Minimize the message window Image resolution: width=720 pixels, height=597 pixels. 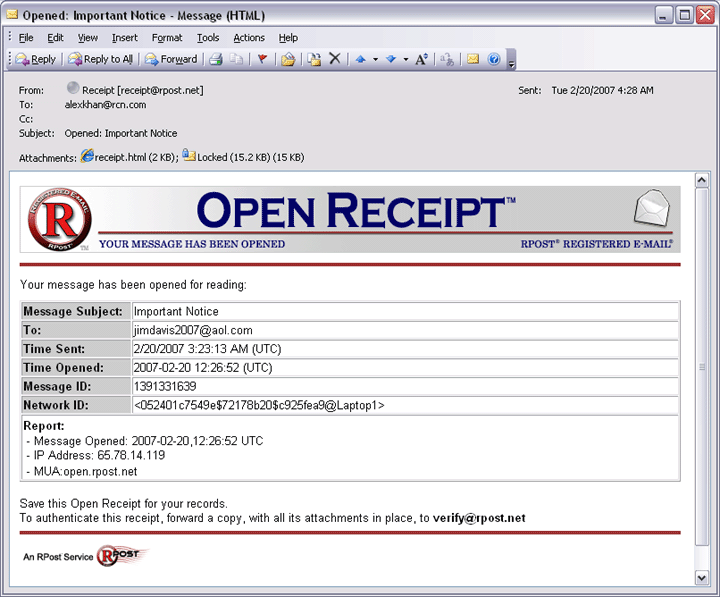[x=663, y=15]
